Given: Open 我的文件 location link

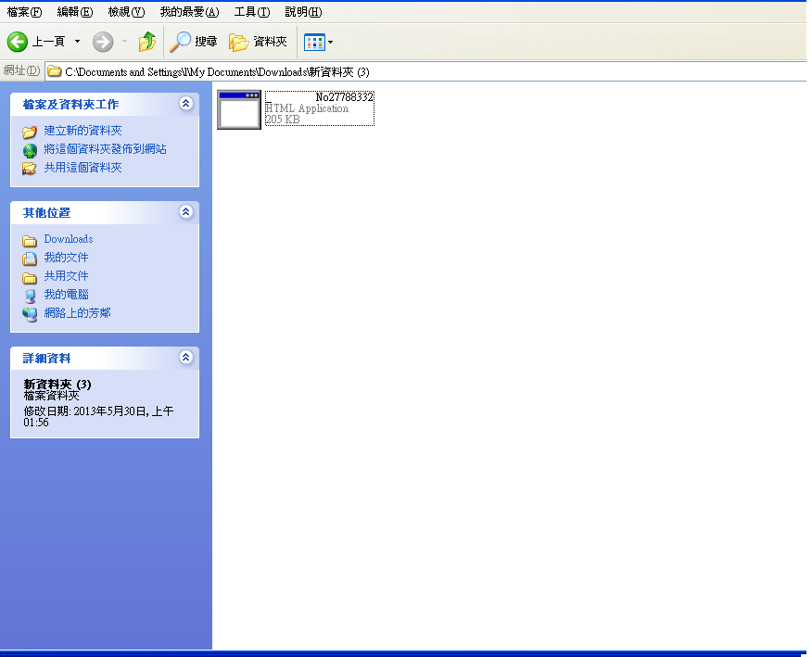Looking at the screenshot, I should (x=66, y=258).
